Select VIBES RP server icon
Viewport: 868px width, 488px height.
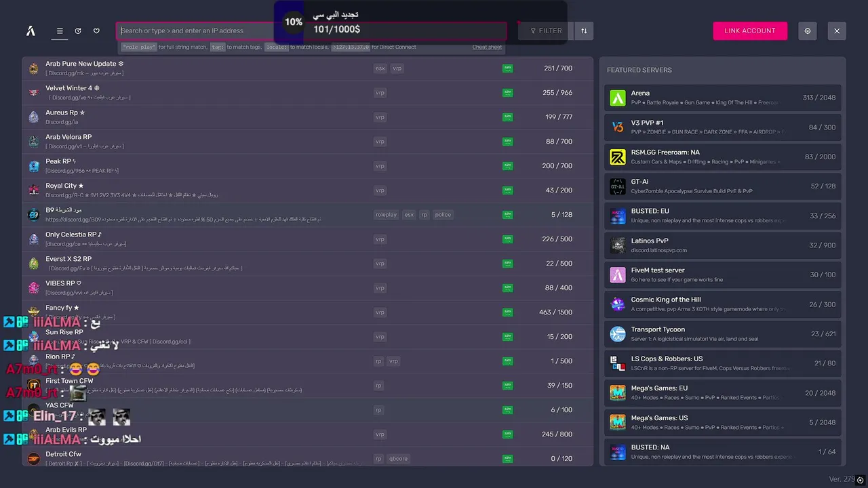34,288
